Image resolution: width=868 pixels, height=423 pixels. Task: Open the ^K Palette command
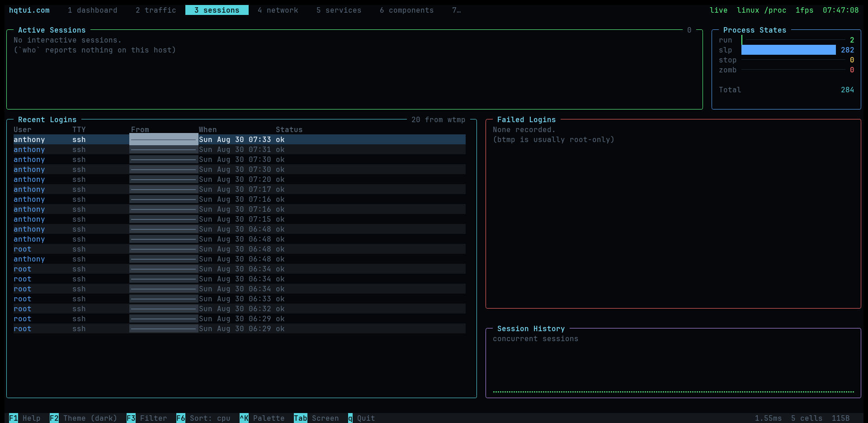pos(262,418)
